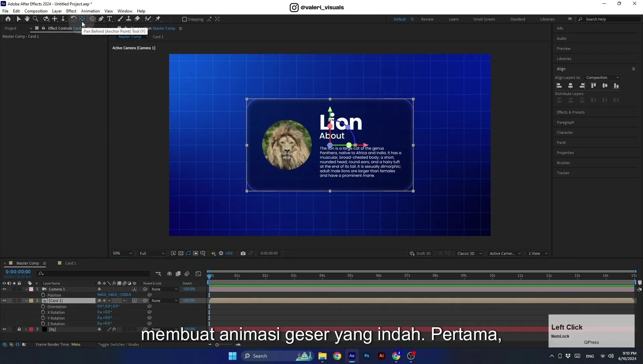643x364 pixels.
Task: Open the Effects & Presets panel
Action: [x=571, y=112]
